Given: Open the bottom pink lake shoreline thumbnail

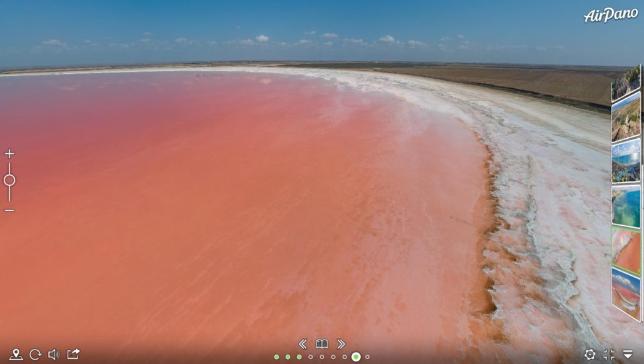Looking at the screenshot, I should click(x=626, y=293).
